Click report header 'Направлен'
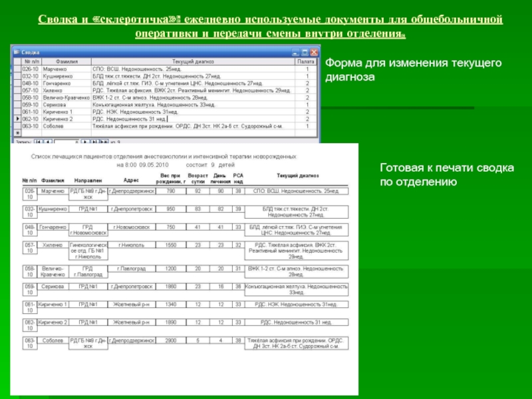 (x=88, y=180)
